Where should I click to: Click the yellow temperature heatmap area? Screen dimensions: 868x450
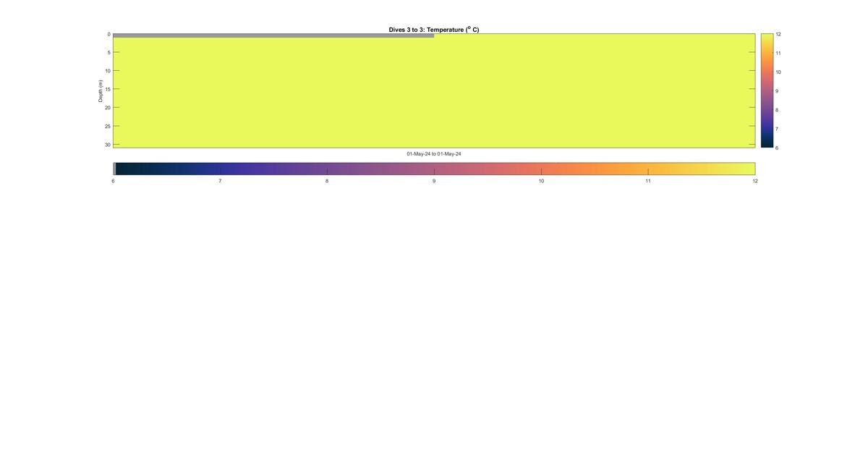coord(434,93)
